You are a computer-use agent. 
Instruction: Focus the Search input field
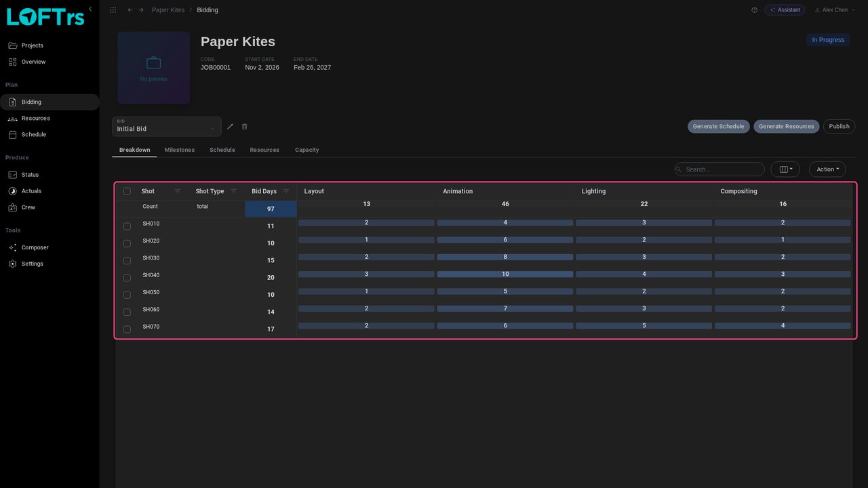tap(719, 169)
